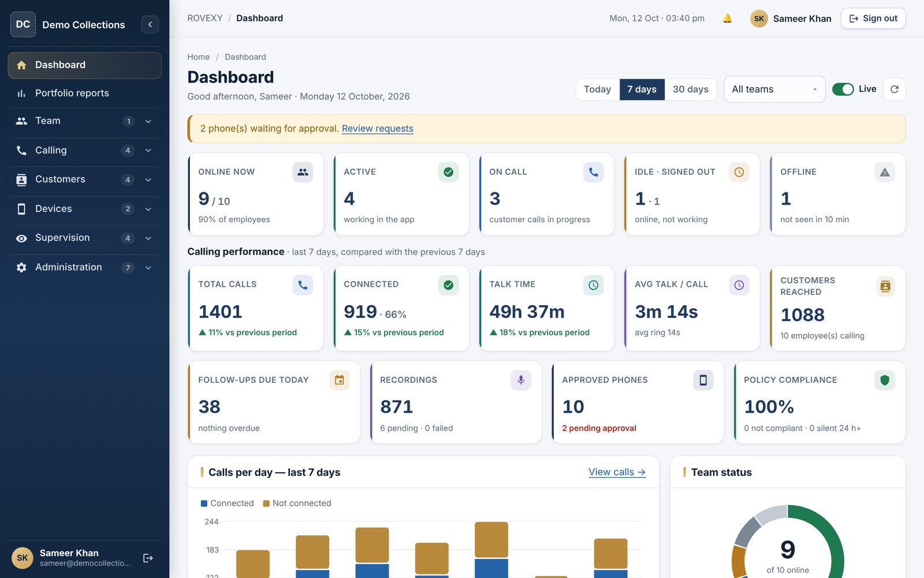Screen dimensions: 924x578
Task: Go to Dashboard in the sidebar
Action: tap(84, 65)
